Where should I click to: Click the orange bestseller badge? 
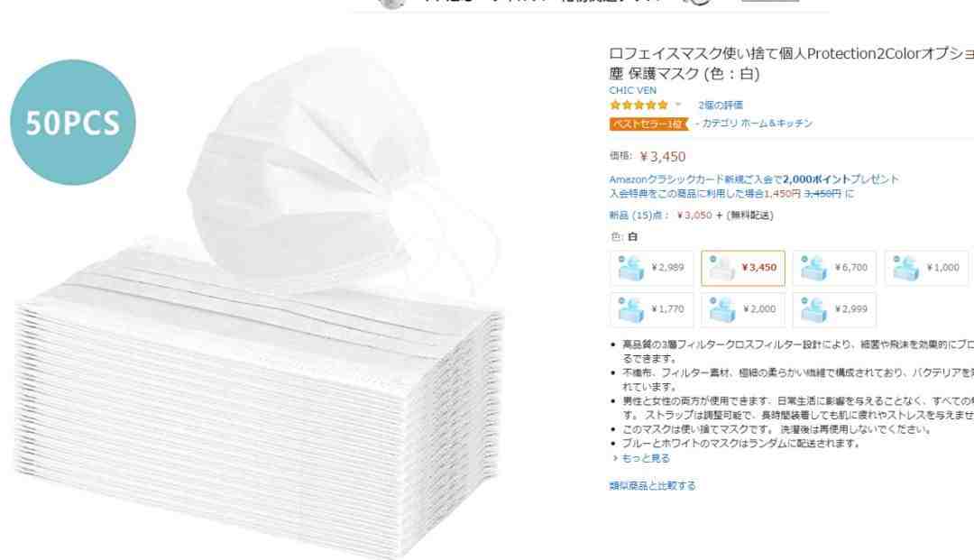(649, 124)
